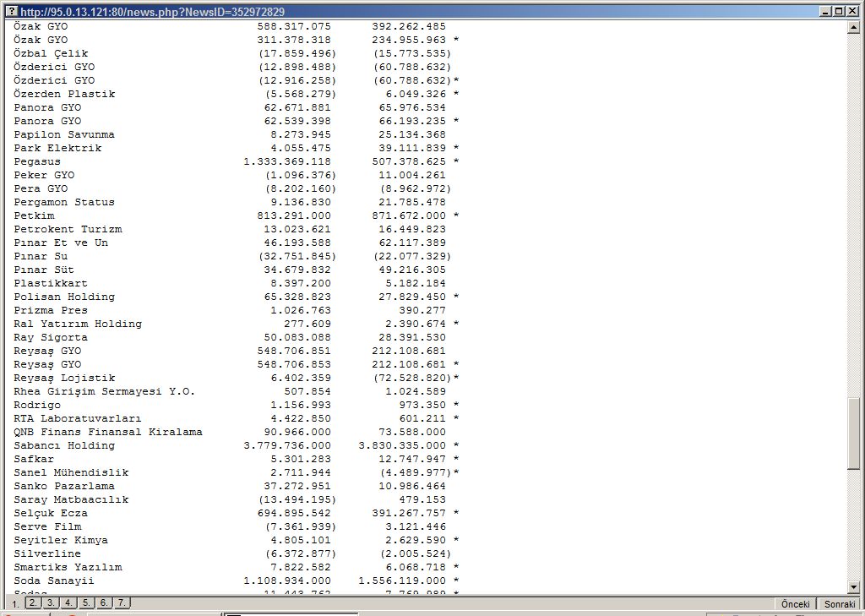Click the RTA Laboratuvarları row name
This screenshot has width=865, height=616.
[78, 418]
